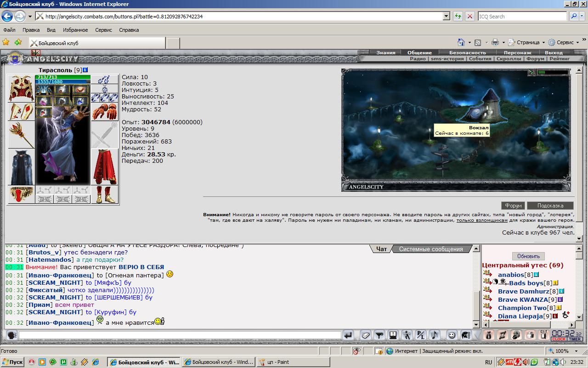Open the Персонаж game menu

click(x=517, y=52)
